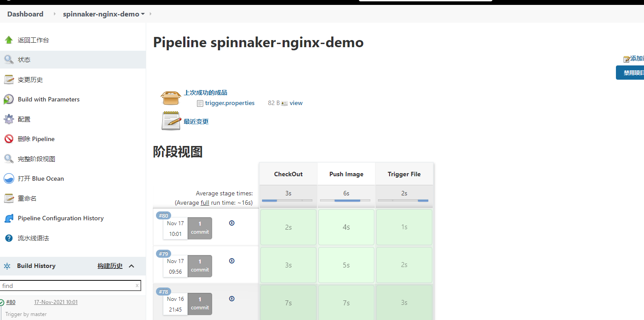Open the 最近变更 link
This screenshot has height=320, width=644.
[196, 122]
